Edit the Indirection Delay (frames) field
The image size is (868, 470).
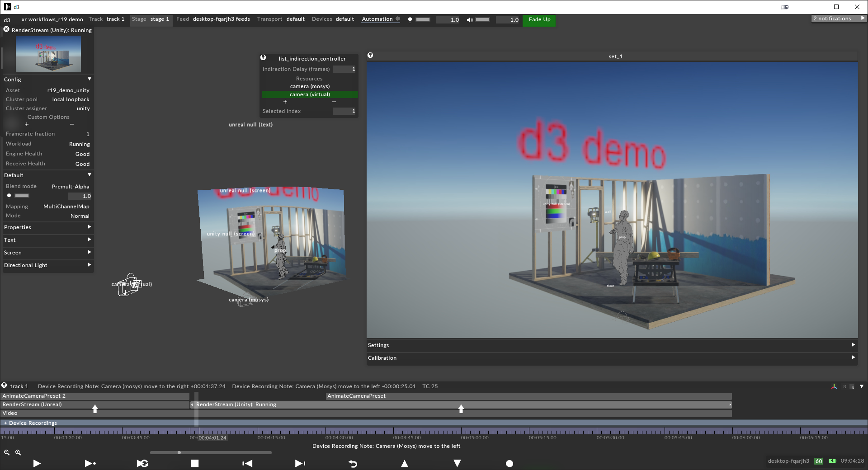click(344, 69)
